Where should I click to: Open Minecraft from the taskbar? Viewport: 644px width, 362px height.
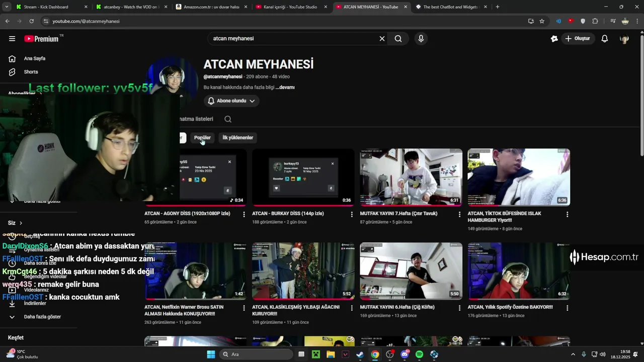tap(316, 354)
